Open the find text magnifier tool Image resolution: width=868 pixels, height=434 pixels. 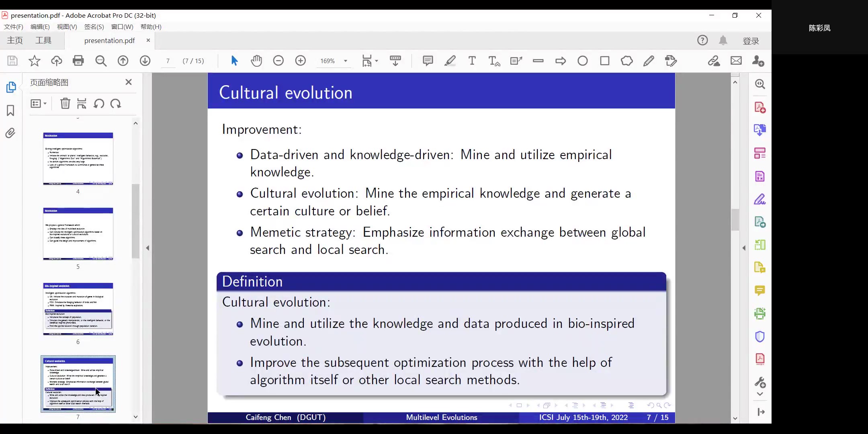coord(101,61)
